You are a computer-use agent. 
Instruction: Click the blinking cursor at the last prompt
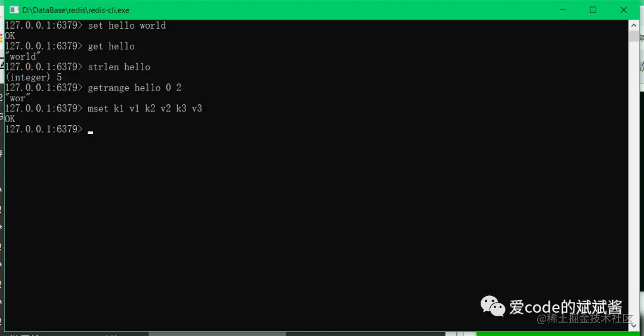91,132
